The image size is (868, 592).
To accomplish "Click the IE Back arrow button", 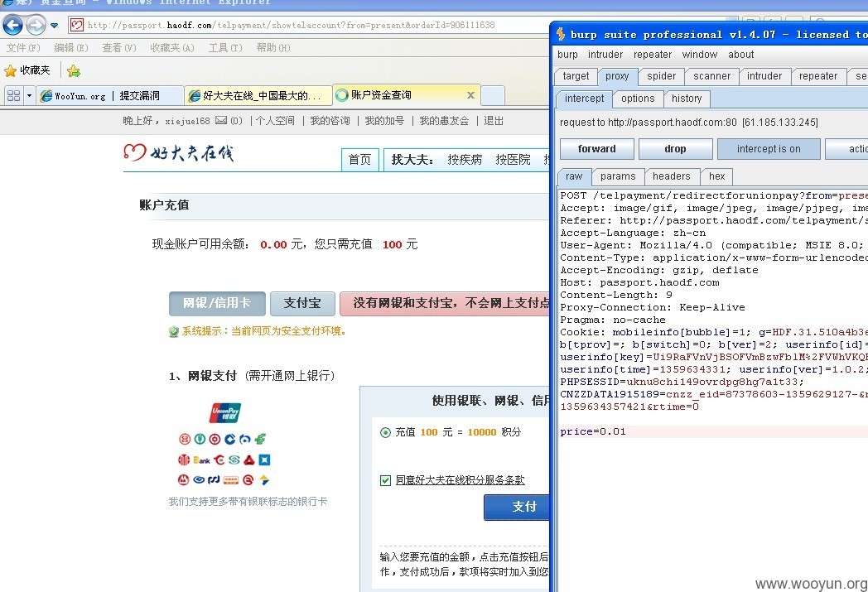I will [12, 25].
